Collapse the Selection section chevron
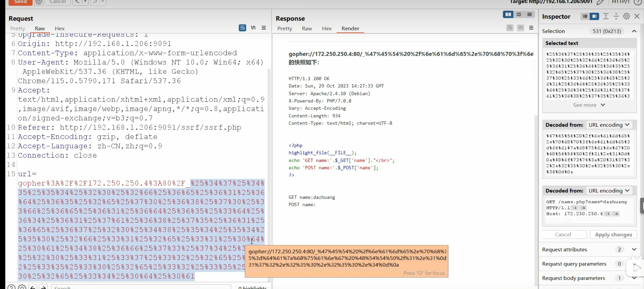The height and width of the screenshot is (289, 644). pyautogui.click(x=634, y=31)
